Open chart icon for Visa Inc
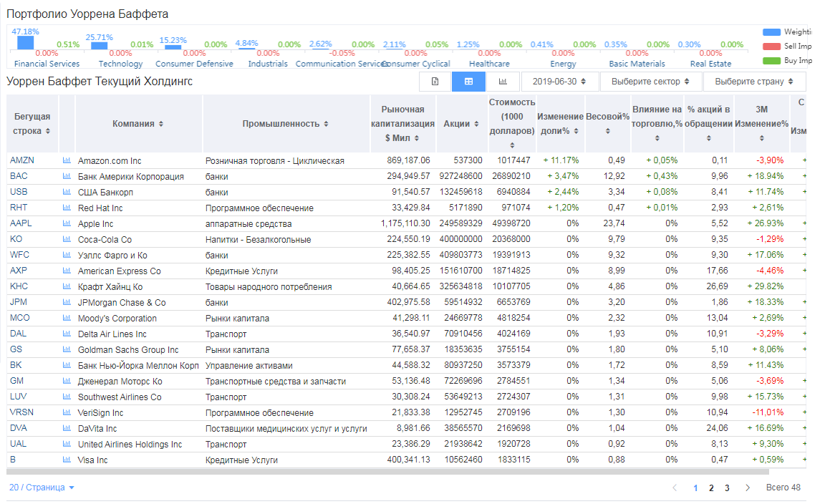Screen dimensions: 825x504 click(x=67, y=460)
